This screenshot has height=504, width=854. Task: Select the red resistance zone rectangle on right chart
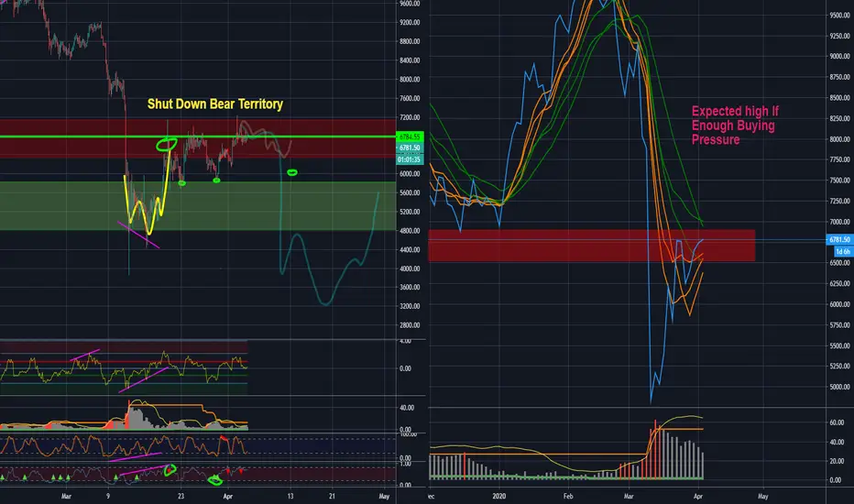(x=592, y=246)
